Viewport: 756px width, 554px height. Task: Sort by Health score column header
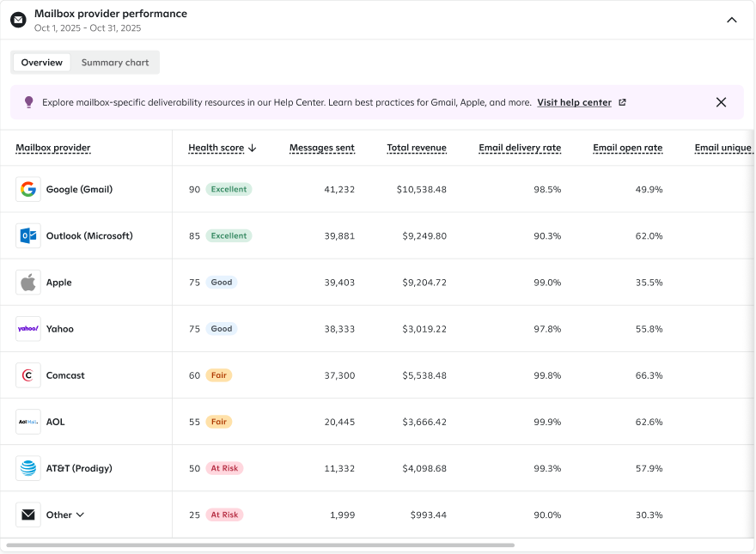pyautogui.click(x=216, y=148)
